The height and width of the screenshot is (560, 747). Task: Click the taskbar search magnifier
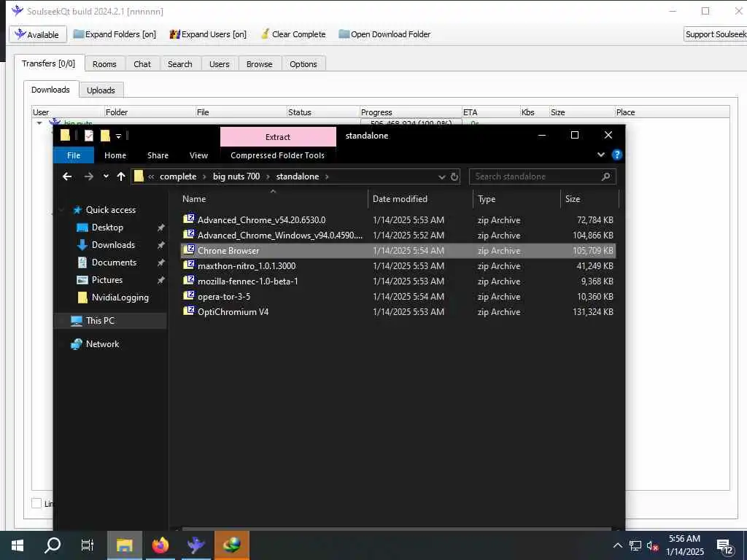(53, 545)
